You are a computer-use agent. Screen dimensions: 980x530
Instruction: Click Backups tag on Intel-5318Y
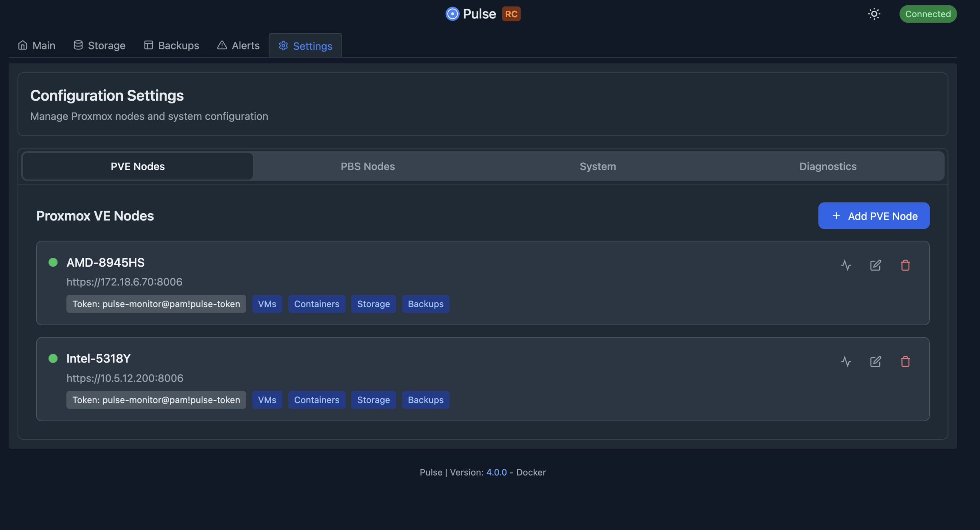426,400
